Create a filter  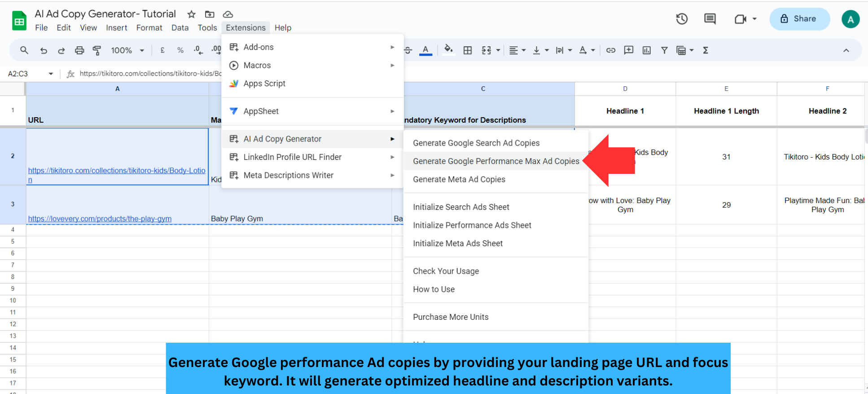(x=664, y=50)
